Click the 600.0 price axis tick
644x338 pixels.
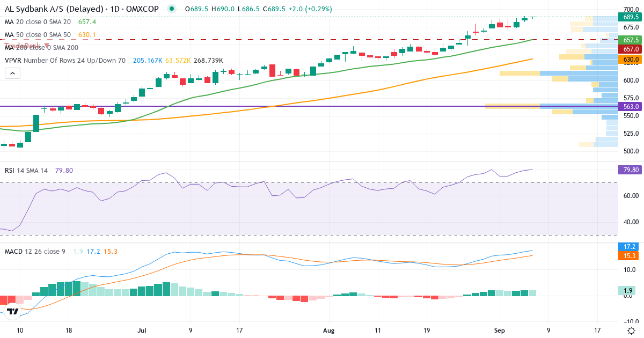[x=631, y=80]
